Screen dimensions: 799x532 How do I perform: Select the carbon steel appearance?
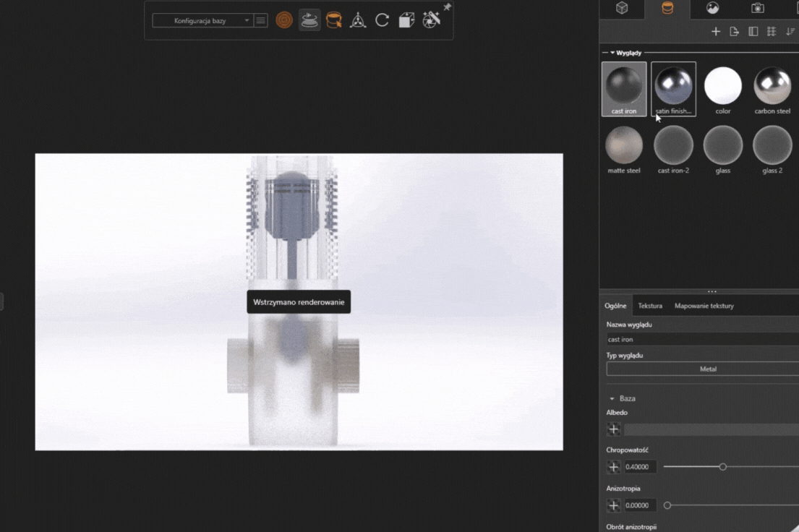point(772,89)
